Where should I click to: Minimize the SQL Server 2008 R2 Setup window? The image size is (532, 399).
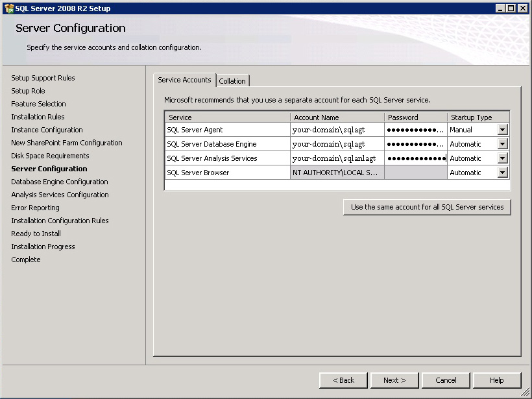500,8
